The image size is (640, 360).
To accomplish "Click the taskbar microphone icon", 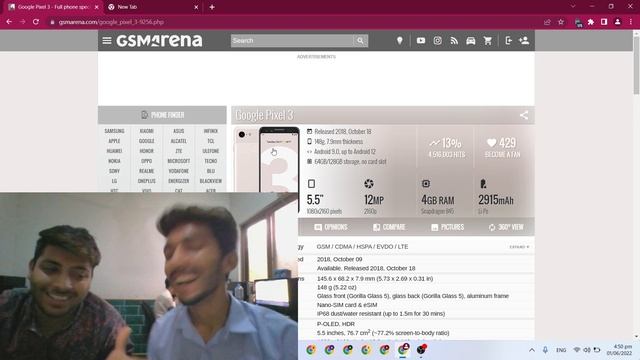I will point(545,350).
